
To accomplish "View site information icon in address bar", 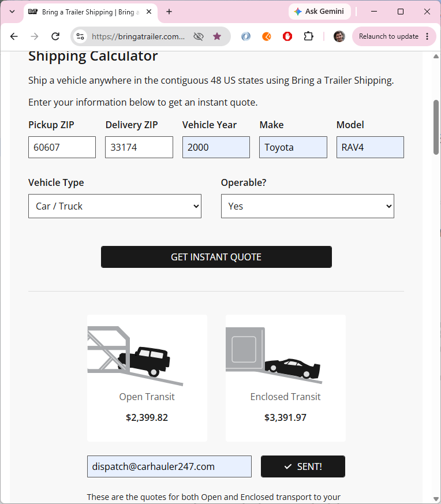I will tap(80, 36).
